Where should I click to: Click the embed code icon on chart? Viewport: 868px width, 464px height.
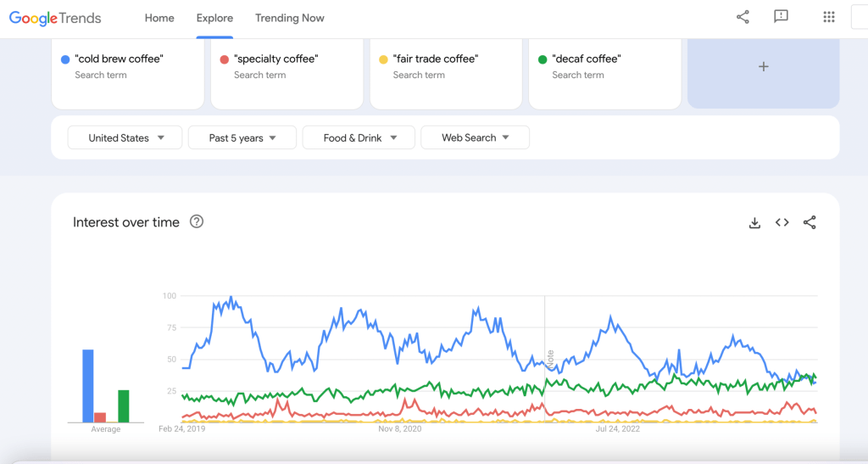[782, 222]
